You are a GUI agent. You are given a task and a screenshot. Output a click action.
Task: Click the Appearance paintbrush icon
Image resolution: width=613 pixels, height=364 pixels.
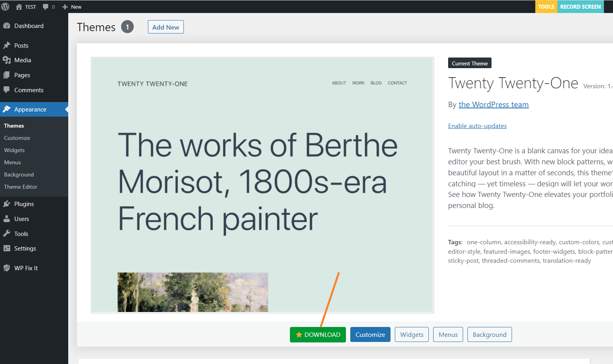[7, 109]
